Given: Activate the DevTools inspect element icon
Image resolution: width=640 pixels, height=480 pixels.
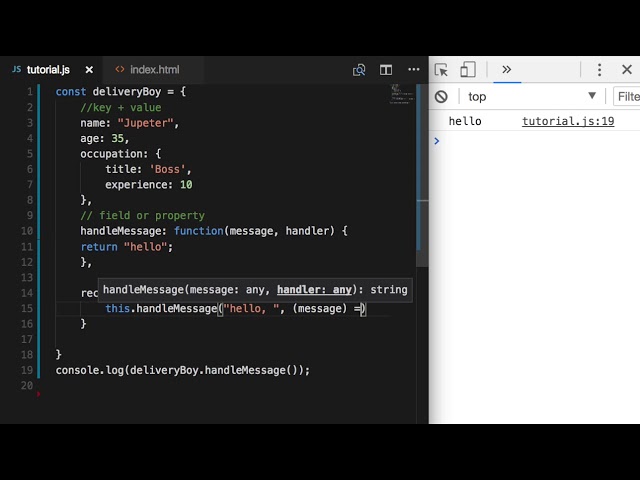Looking at the screenshot, I should 441,70.
